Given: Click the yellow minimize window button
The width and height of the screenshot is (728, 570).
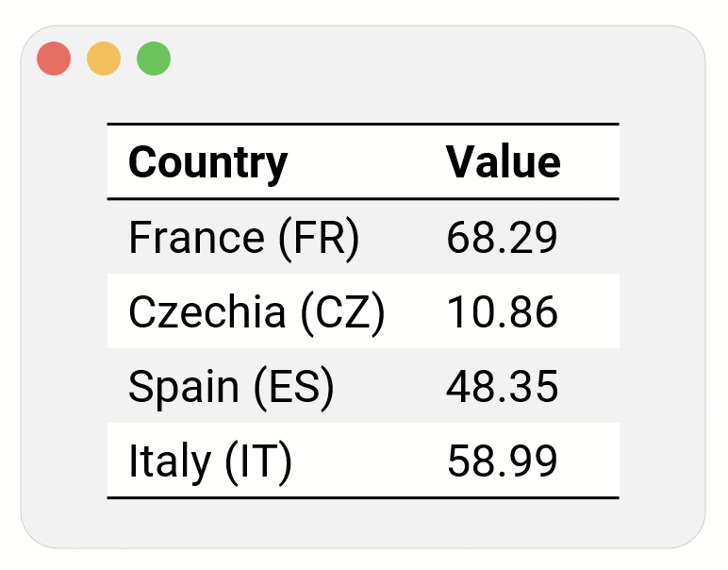Looking at the screenshot, I should click(104, 59).
